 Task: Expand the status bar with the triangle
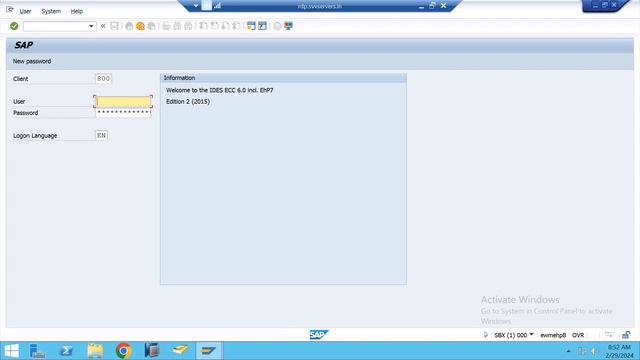tap(485, 335)
